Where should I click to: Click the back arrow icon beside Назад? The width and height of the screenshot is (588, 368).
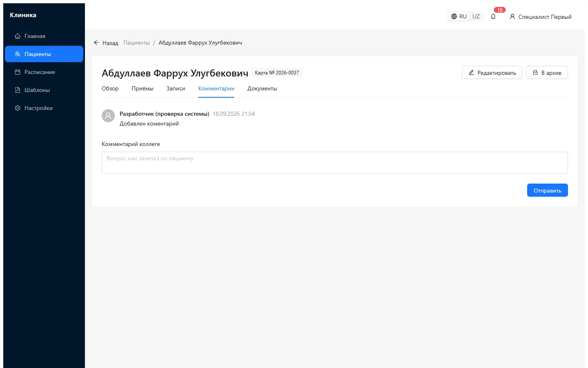tap(96, 43)
